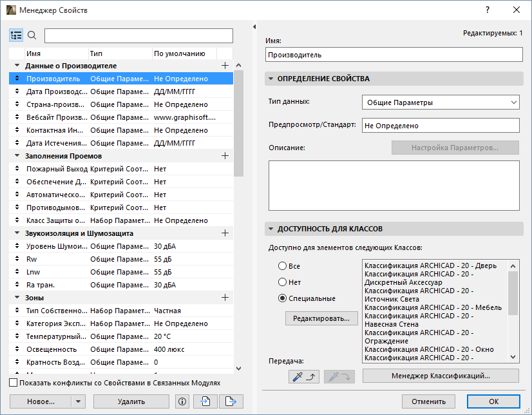Collapse the ОПРЕДЕЛЕНИЕ СВОЙСТВА section
This screenshot has height=415, width=532.
tap(271, 79)
